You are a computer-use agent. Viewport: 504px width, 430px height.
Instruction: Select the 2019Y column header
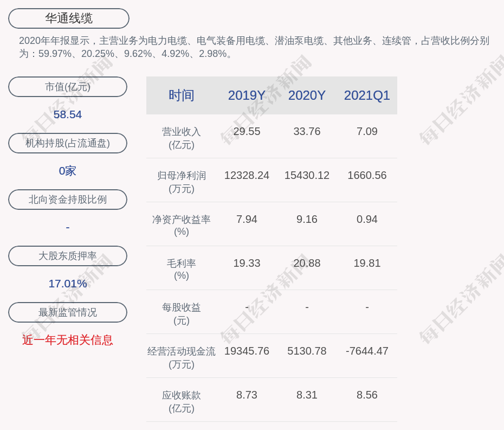coord(247,95)
